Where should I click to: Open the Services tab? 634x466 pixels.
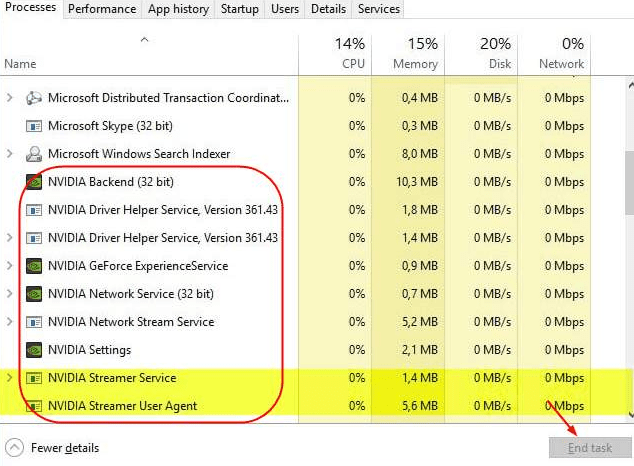coord(378,9)
